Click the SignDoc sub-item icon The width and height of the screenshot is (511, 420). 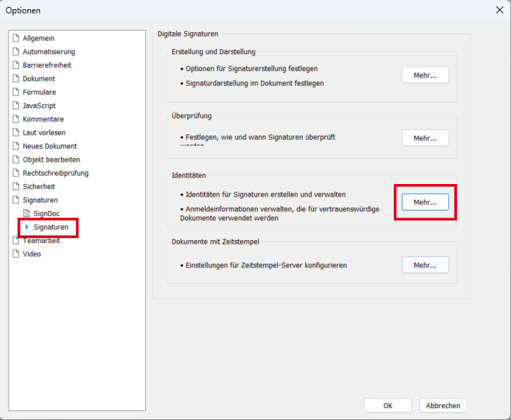tap(27, 214)
